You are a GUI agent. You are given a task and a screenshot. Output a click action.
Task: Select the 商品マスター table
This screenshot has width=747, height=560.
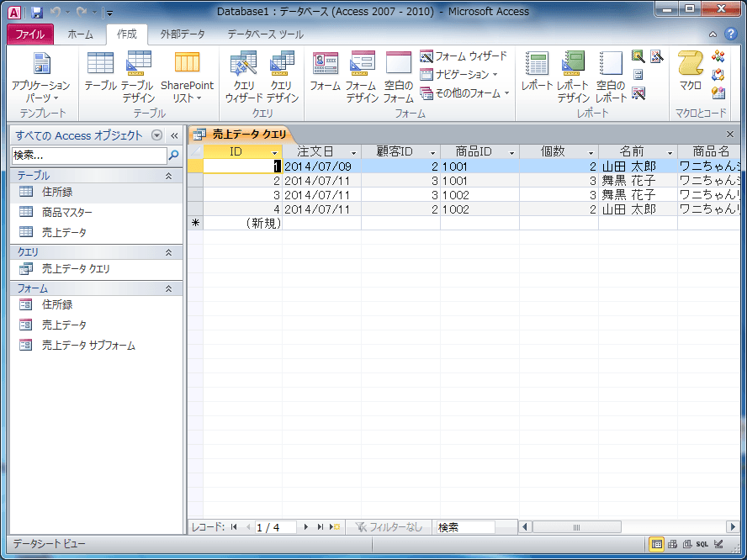coord(96,213)
